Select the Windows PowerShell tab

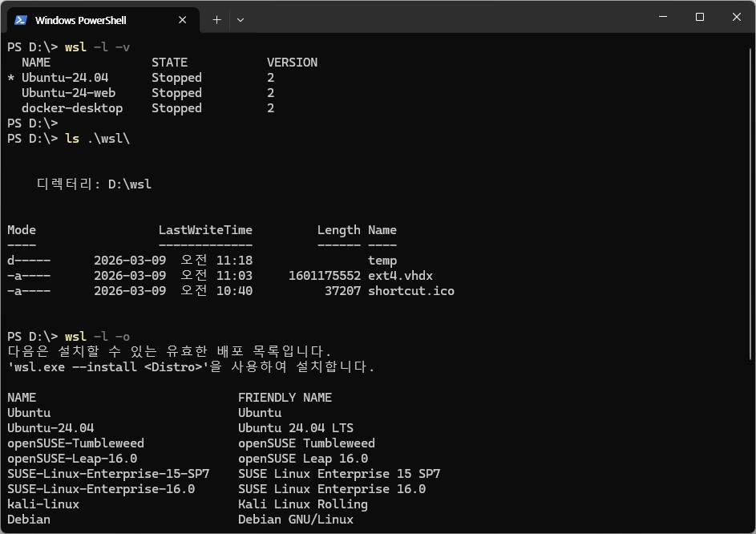[x=103, y=20]
